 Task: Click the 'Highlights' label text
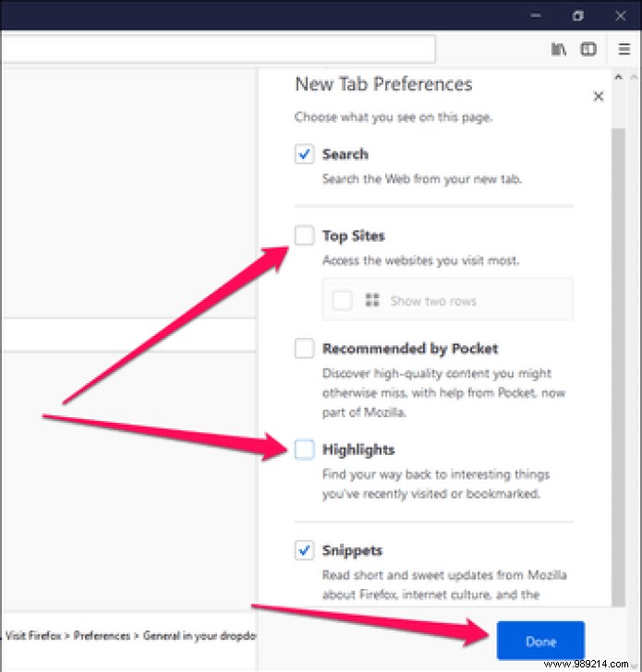pyautogui.click(x=358, y=450)
